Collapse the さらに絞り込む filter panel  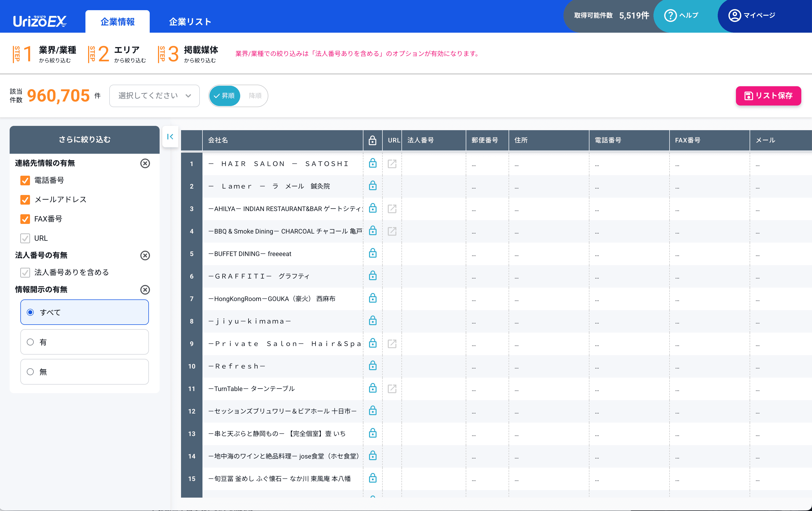(x=170, y=137)
